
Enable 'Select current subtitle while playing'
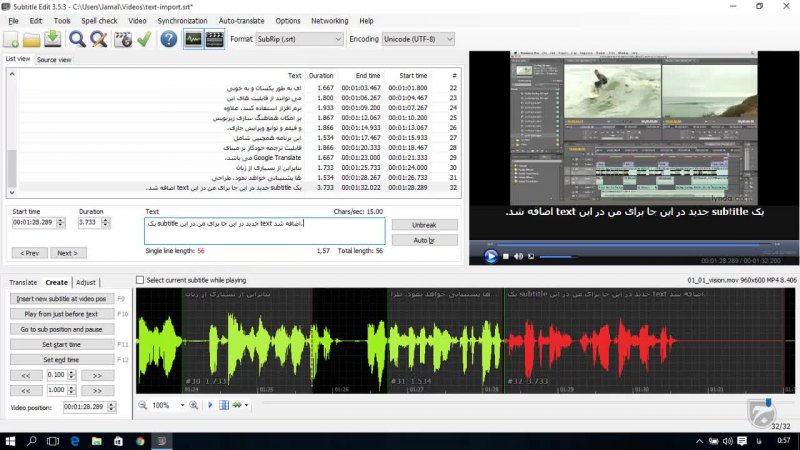pos(140,280)
